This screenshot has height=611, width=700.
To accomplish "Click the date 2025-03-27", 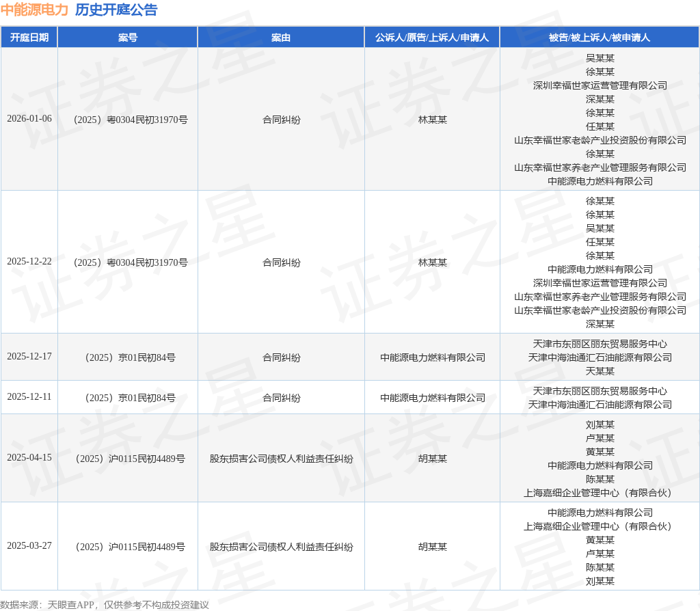I will (x=29, y=546).
